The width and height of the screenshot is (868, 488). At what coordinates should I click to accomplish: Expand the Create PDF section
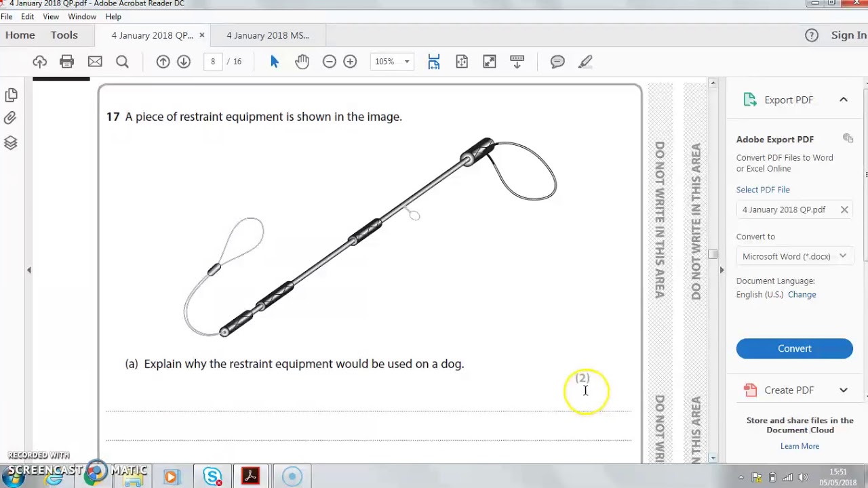[844, 390]
